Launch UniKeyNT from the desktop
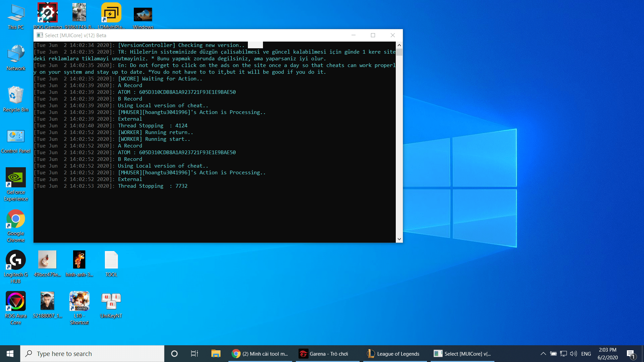 [x=111, y=305]
